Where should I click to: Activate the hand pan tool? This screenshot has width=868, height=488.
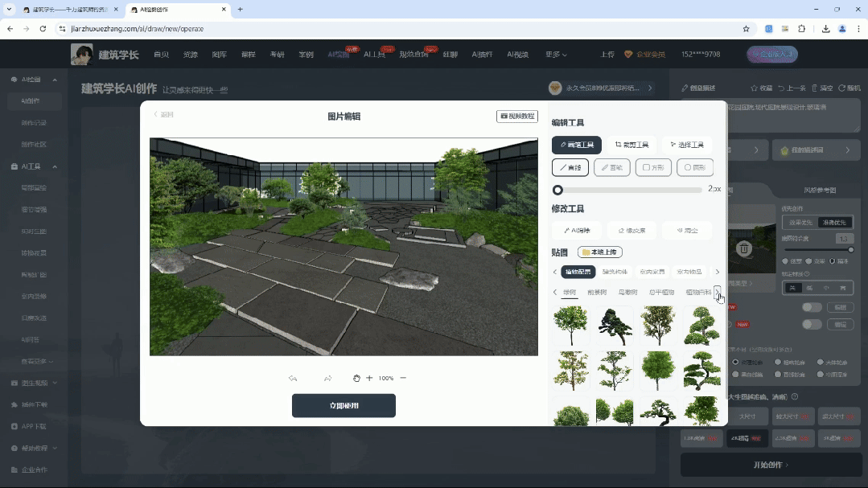coord(356,379)
